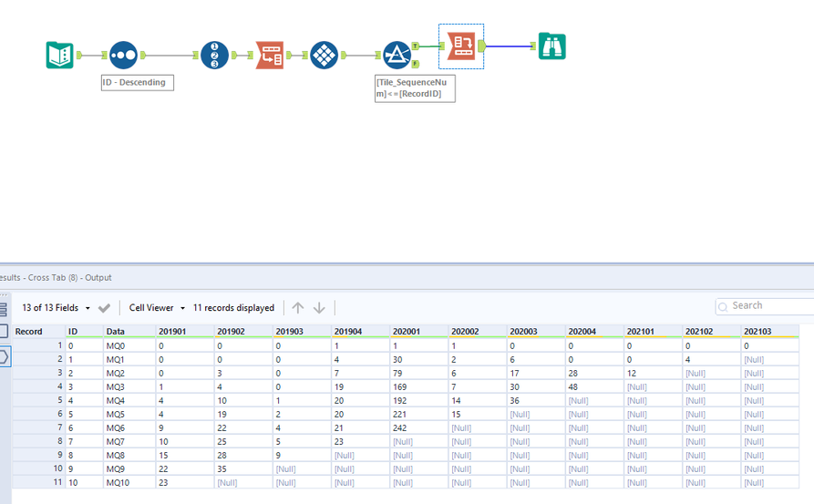This screenshot has height=504, width=814.
Task: Click the MQ3 cell
Action: point(129,386)
